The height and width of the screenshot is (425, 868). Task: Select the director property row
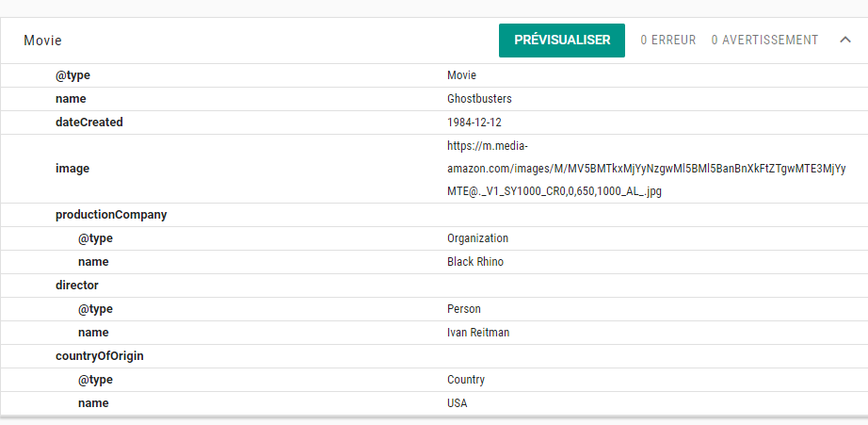[76, 286]
